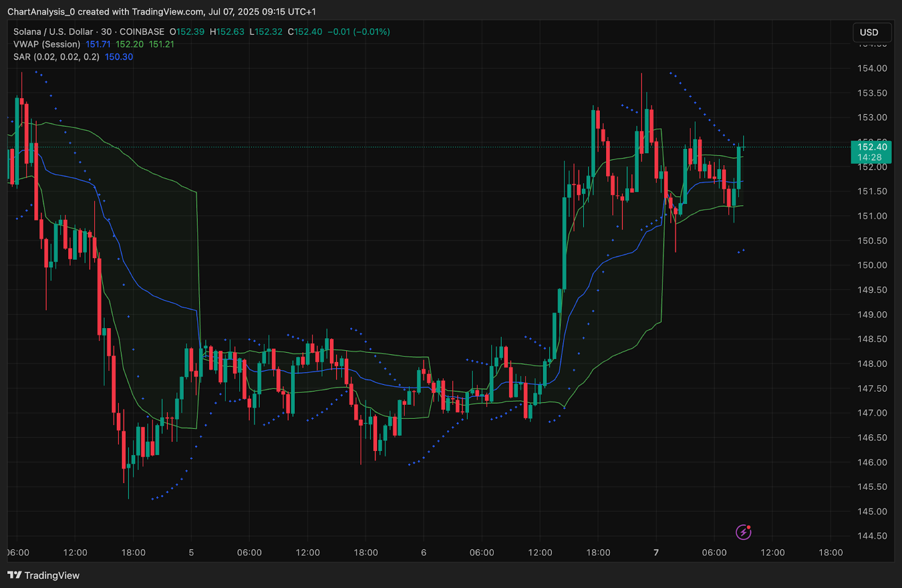Click the TradingView logo
The width and height of the screenshot is (902, 588).
pos(43,575)
